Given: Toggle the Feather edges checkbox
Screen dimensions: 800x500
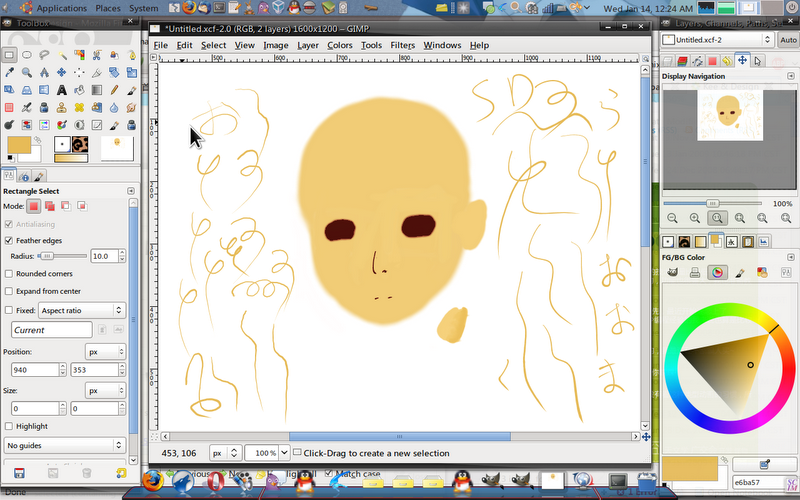Looking at the screenshot, I should 9,240.
